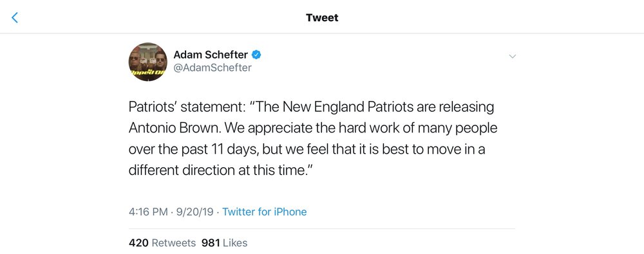Open the Twitter for iPhone source link

coord(265,212)
